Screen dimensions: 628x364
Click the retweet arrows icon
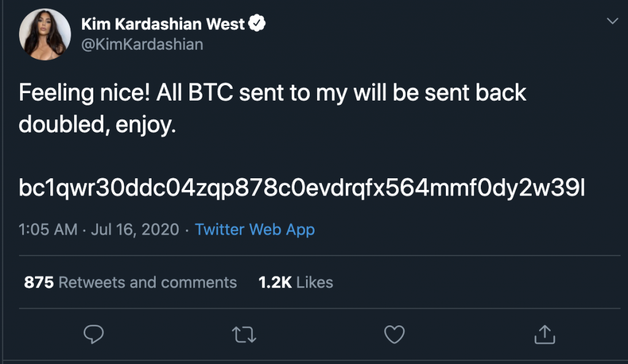[243, 334]
